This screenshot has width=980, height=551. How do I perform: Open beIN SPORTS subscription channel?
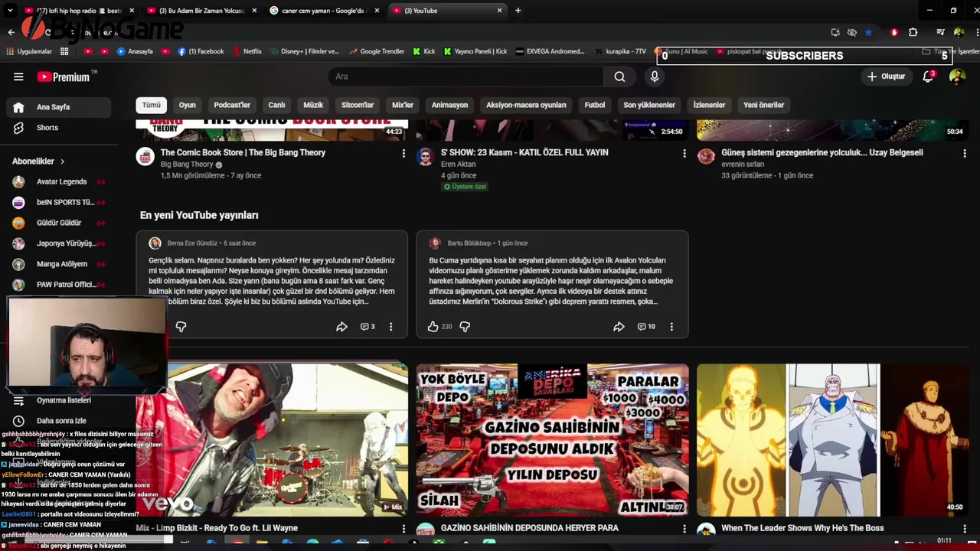(57, 203)
